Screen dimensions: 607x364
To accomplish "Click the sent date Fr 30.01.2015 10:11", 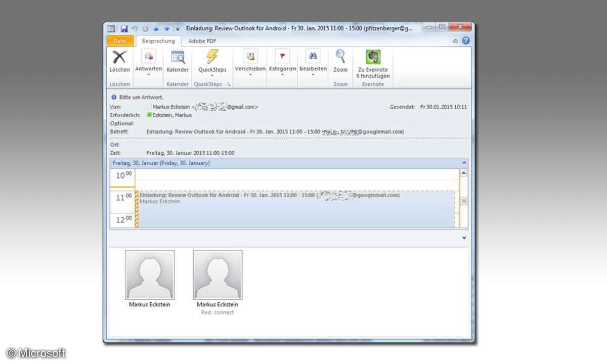I will (x=444, y=107).
